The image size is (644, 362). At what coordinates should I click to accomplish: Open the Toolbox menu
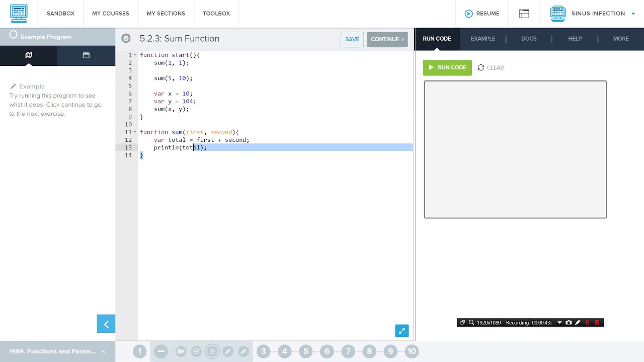[216, 14]
